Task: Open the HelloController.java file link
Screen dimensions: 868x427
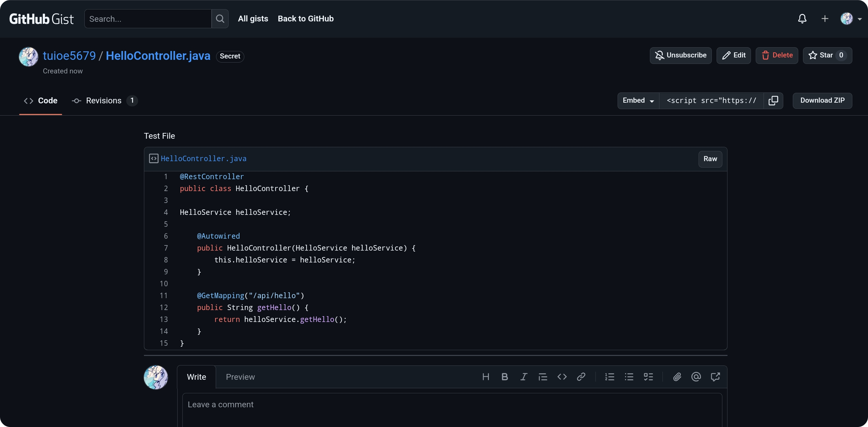Action: [x=203, y=159]
